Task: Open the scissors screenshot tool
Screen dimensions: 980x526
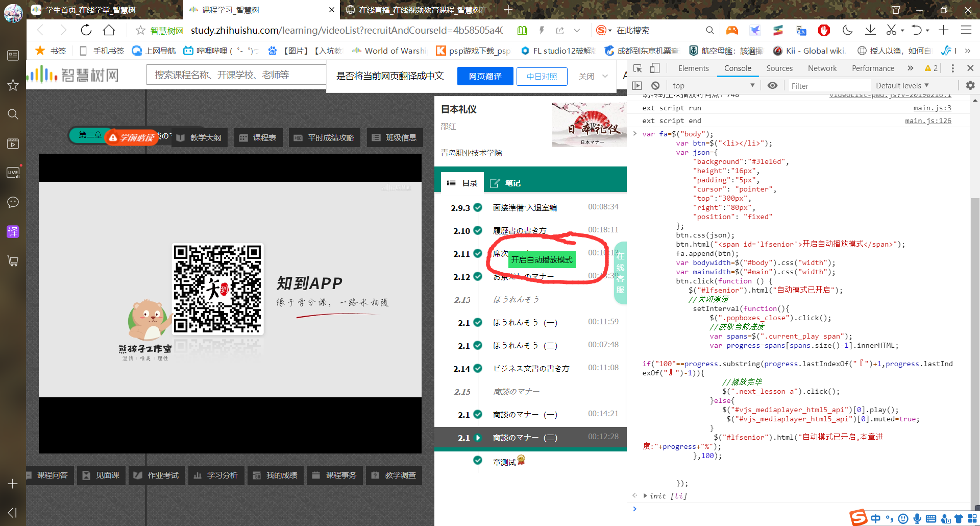Action: (891, 30)
